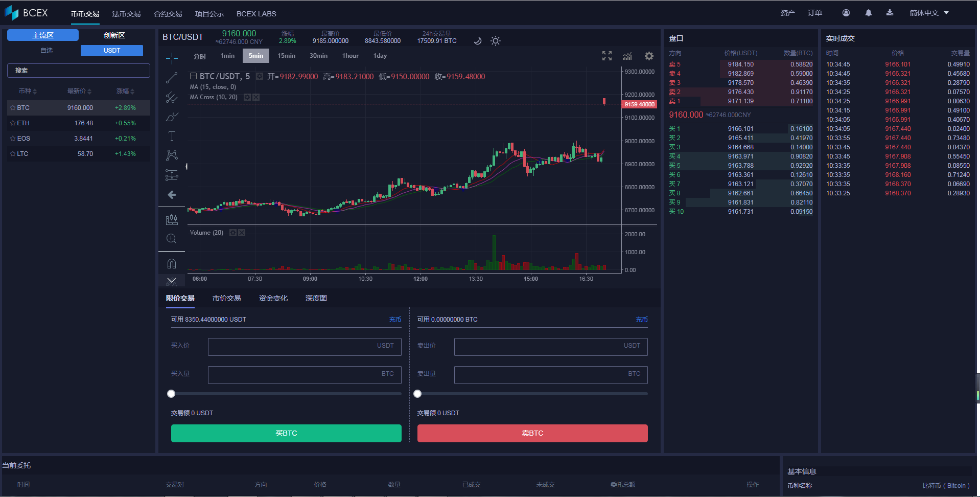Viewport: 980px width, 497px height.
Task: Switch to 分时 chart view
Action: [200, 56]
